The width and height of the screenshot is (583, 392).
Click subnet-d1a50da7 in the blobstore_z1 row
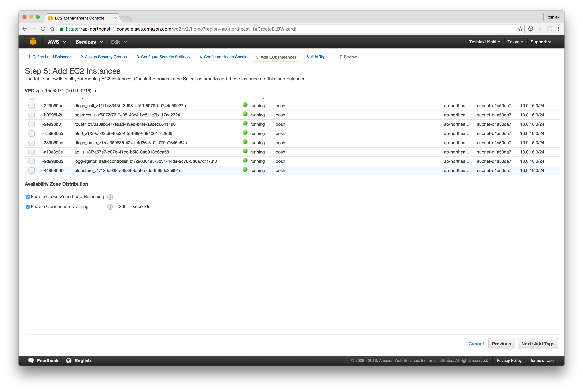click(494, 170)
